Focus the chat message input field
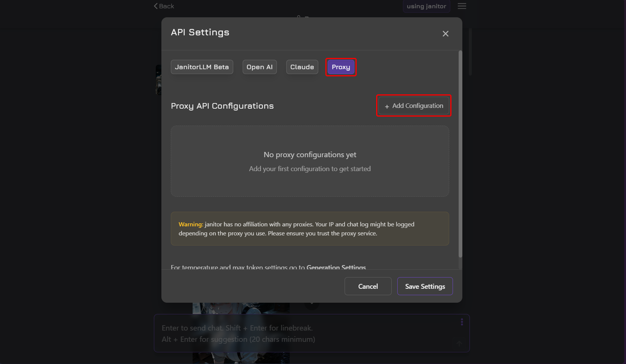Screen dimensions: 626x364 tap(301, 333)
